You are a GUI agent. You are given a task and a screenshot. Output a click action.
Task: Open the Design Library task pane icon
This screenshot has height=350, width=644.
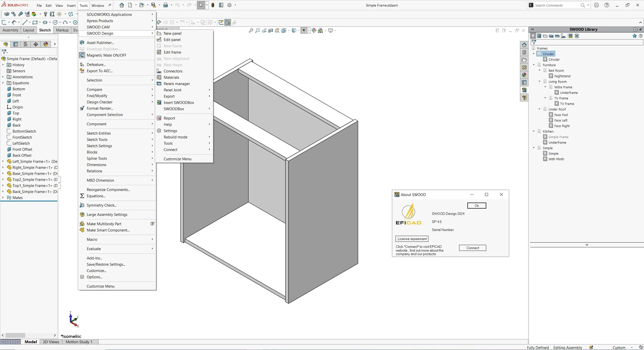click(524, 52)
